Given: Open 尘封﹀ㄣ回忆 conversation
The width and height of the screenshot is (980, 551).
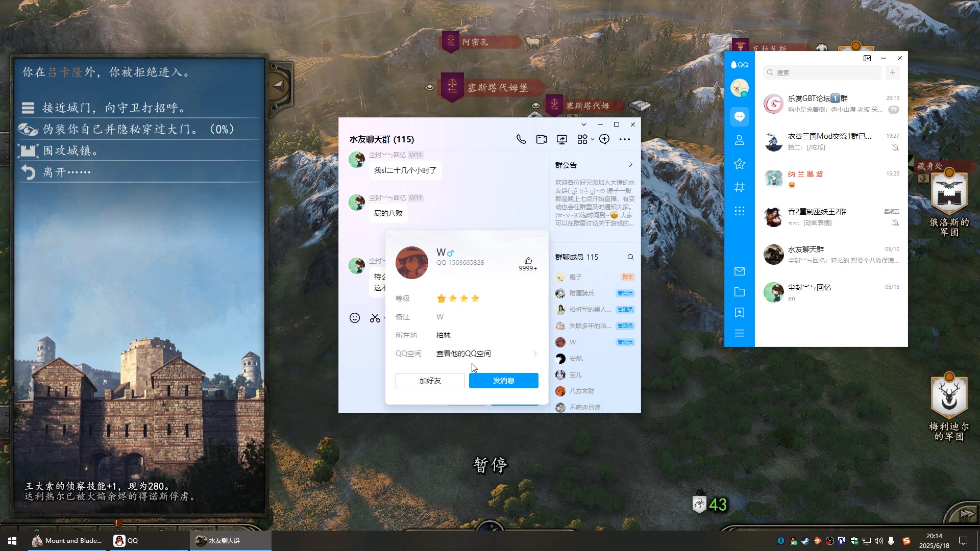Looking at the screenshot, I should click(831, 292).
